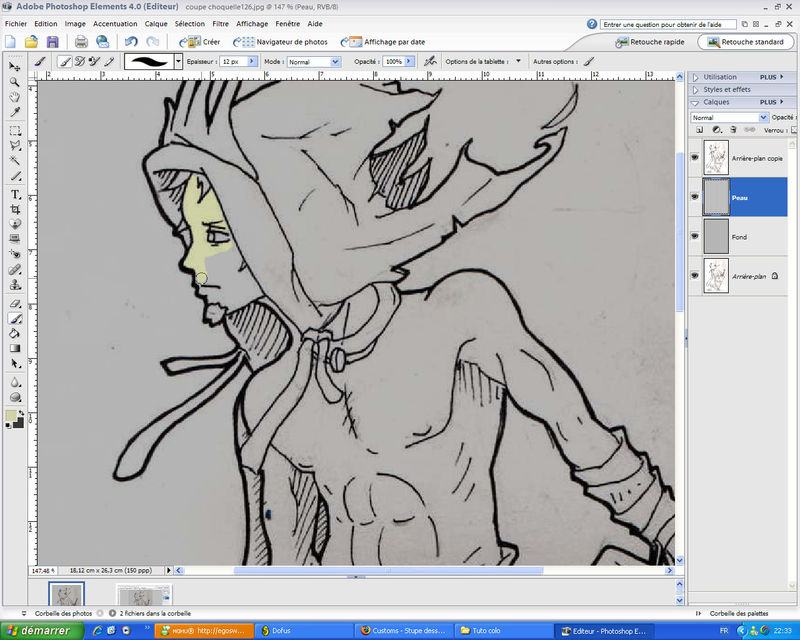Select the Crop tool

[x=15, y=209]
